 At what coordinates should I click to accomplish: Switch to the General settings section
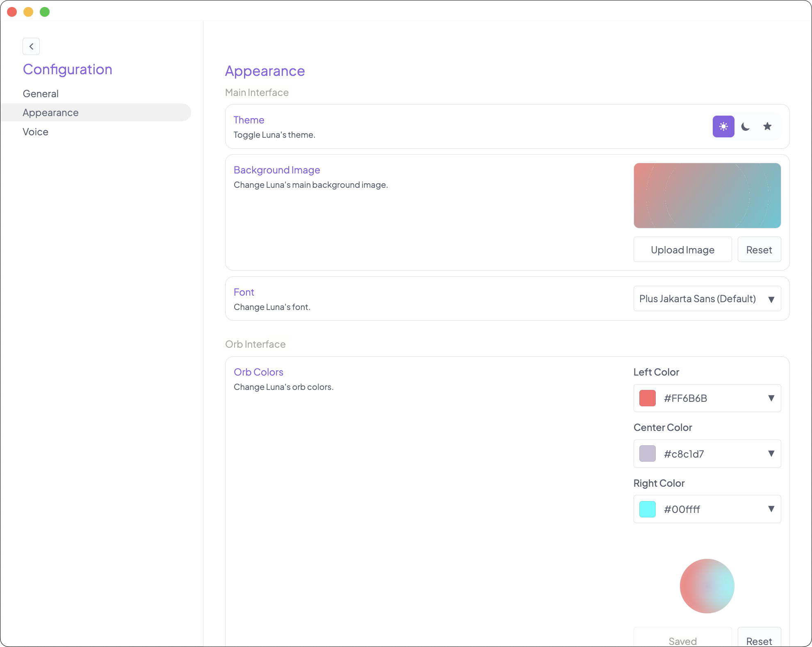[40, 93]
